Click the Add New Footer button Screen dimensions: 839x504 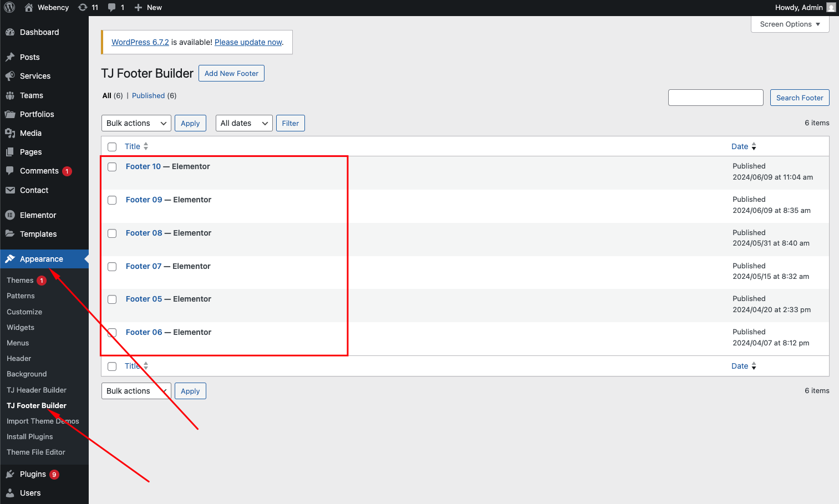tap(231, 73)
